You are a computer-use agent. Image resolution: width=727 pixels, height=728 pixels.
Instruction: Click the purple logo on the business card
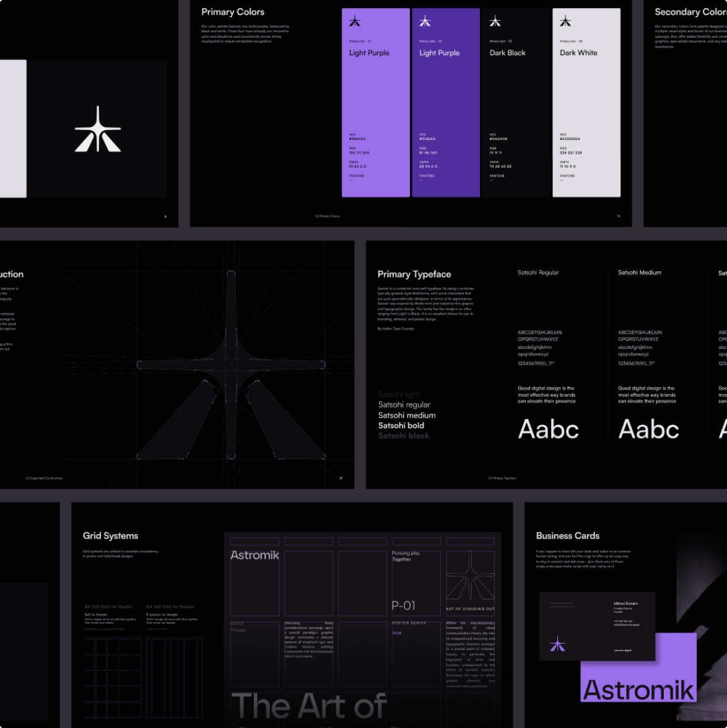click(x=557, y=644)
